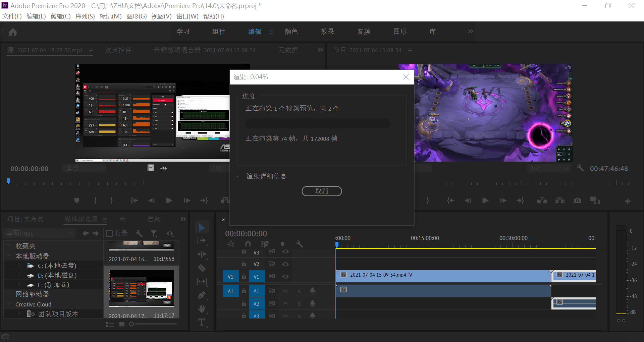Show more workspaces overflow arrows

click(471, 31)
